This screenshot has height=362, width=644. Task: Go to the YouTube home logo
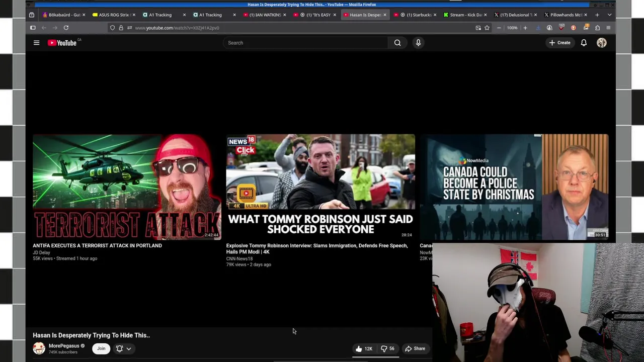[62, 43]
